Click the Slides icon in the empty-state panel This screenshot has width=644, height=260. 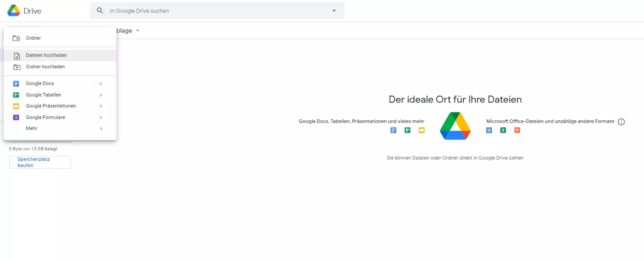pos(421,130)
